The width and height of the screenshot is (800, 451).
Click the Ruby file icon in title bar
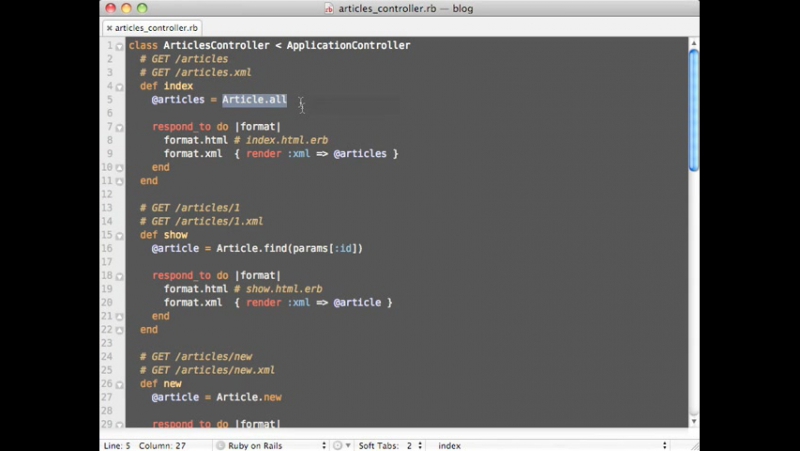pyautogui.click(x=329, y=8)
